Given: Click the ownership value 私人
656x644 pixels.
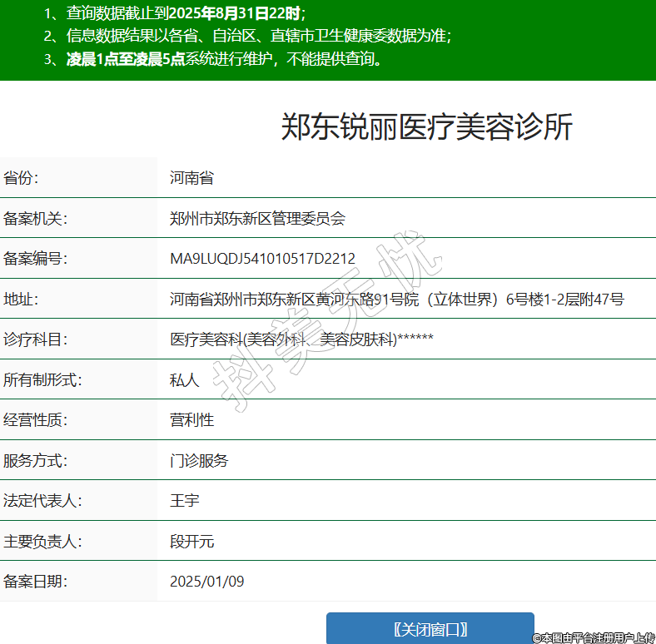Looking at the screenshot, I should pyautogui.click(x=185, y=380).
